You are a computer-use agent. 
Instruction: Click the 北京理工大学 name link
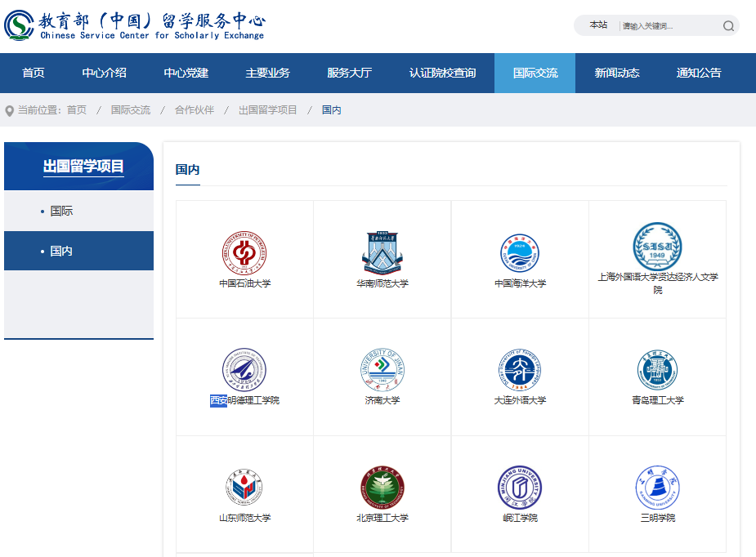tap(382, 518)
